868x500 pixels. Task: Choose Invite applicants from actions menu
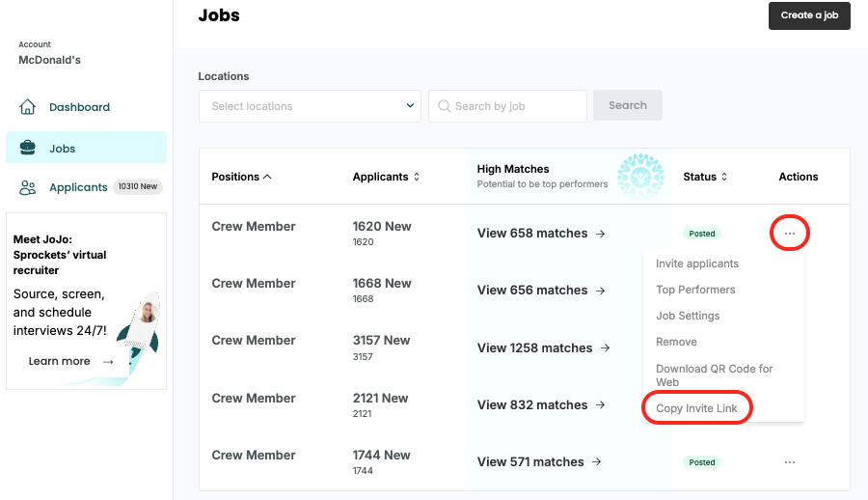697,264
